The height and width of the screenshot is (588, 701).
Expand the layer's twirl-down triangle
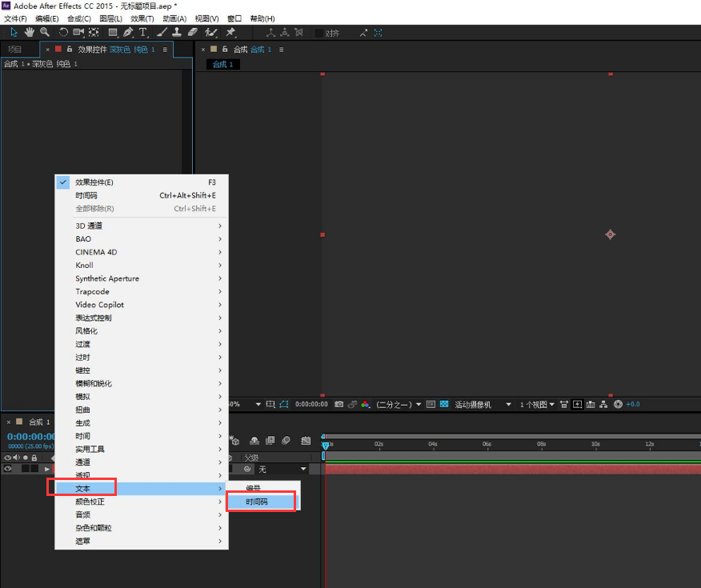tap(47, 469)
